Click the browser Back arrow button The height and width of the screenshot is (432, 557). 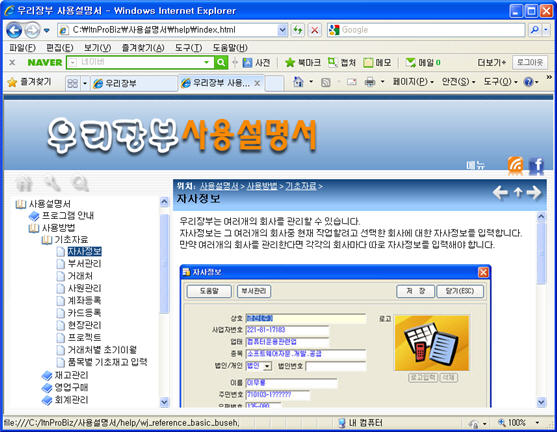coord(14,31)
